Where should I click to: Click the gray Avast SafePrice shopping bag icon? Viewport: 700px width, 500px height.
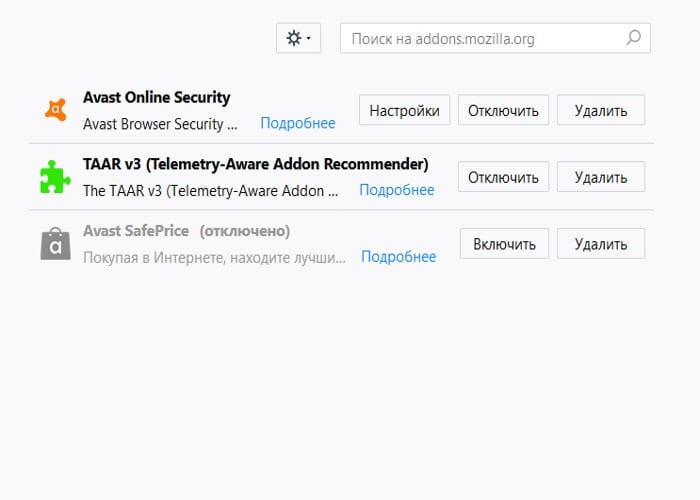point(55,243)
